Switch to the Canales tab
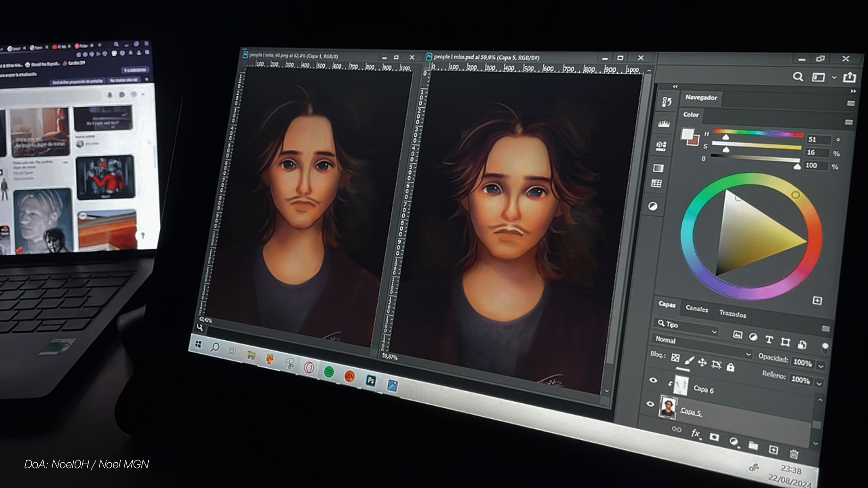The height and width of the screenshot is (488, 868). pos(697,309)
